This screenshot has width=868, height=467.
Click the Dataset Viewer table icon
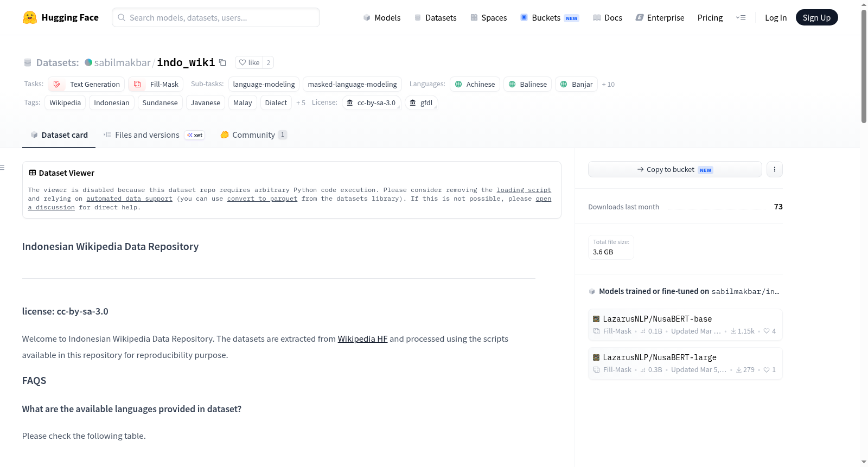33,172
